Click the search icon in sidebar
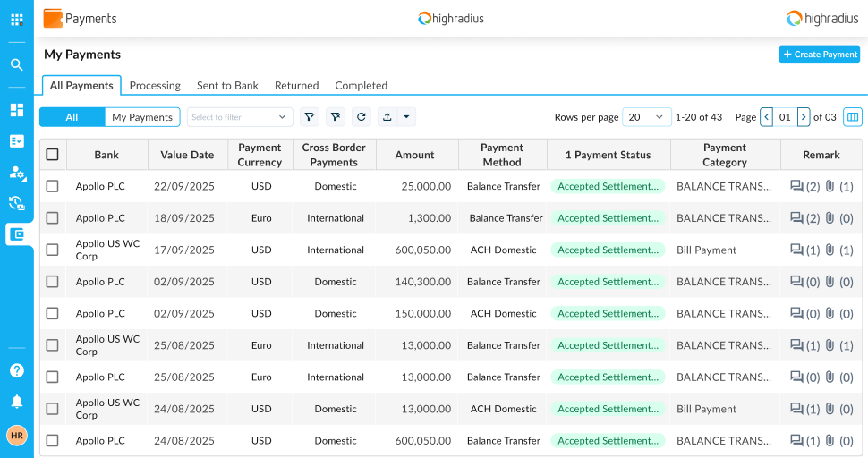868x458 pixels. coord(17,64)
